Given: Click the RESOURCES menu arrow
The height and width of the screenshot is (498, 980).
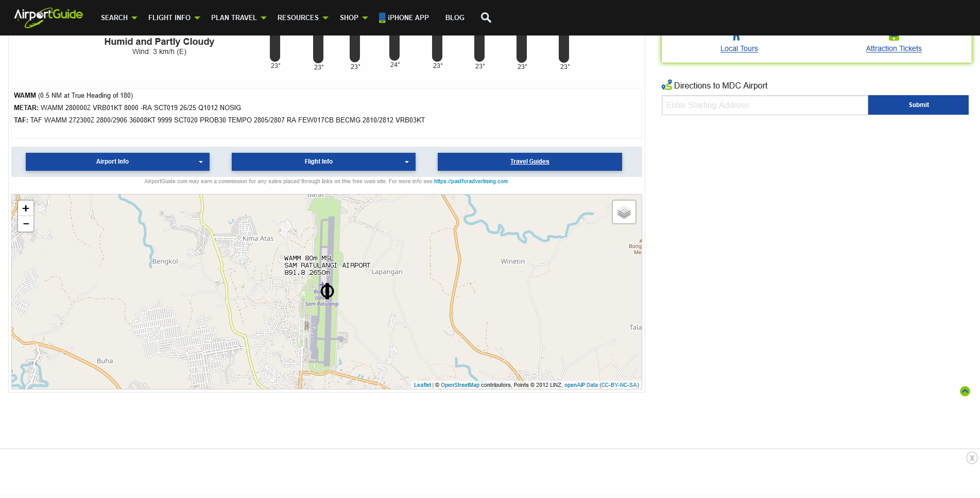Looking at the screenshot, I should click(x=325, y=18).
